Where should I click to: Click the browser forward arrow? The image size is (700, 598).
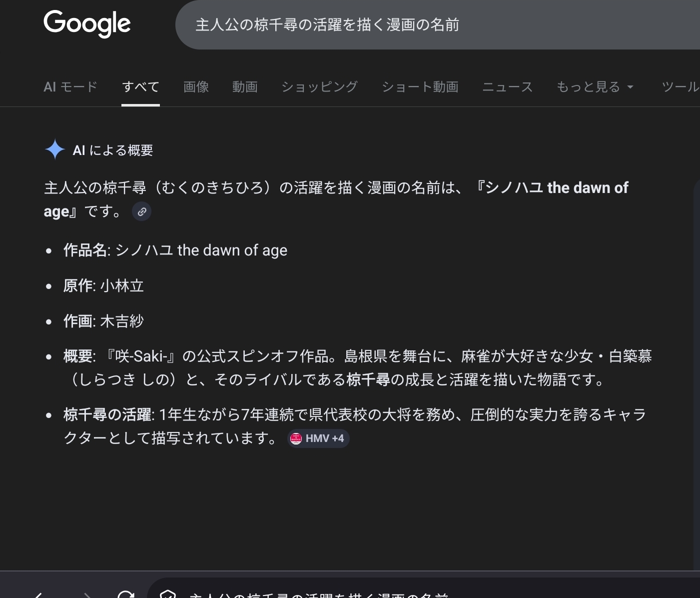[x=87, y=594]
